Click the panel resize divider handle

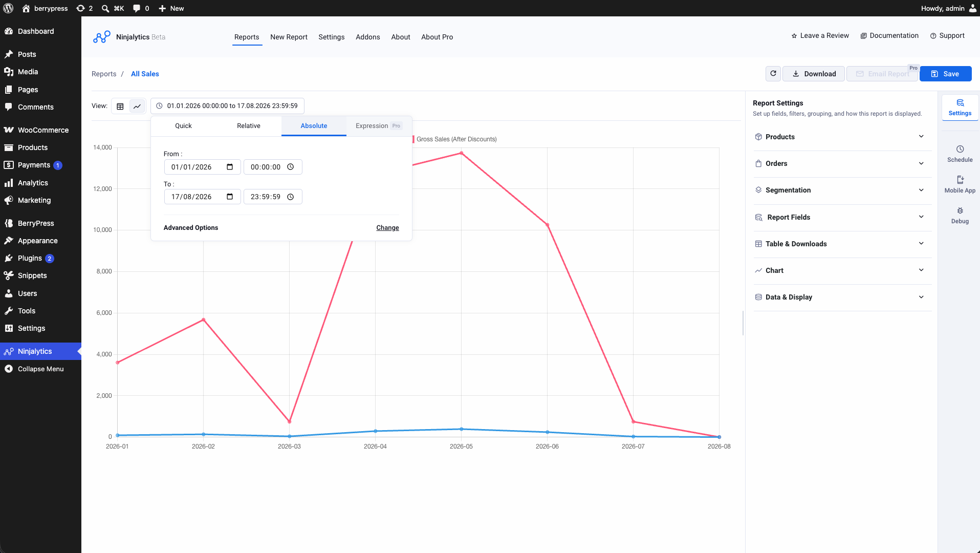pos(743,323)
